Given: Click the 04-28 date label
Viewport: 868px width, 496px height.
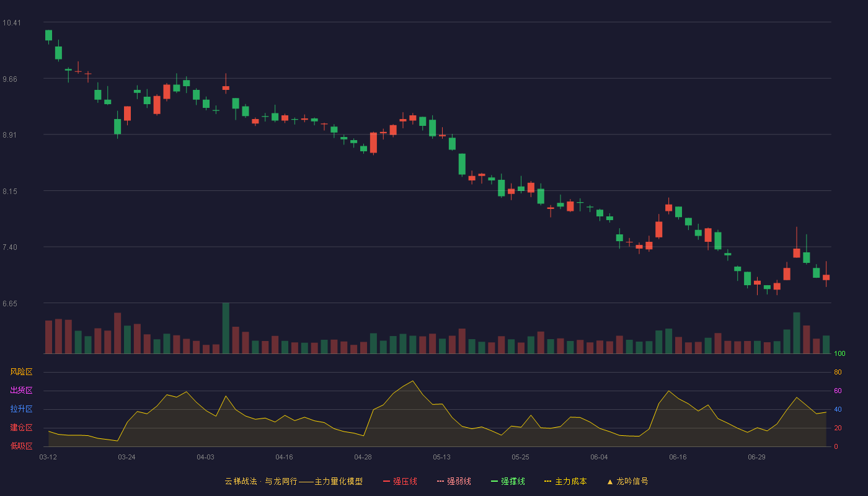Looking at the screenshot, I should (363, 457).
